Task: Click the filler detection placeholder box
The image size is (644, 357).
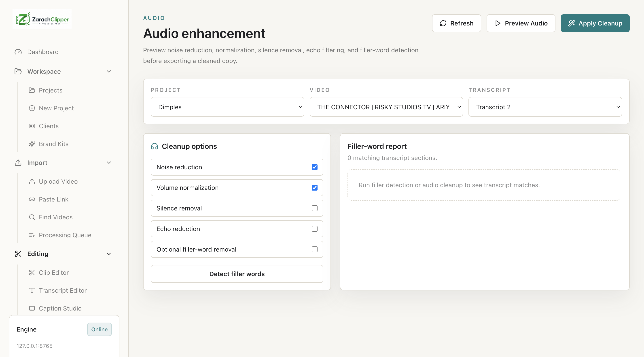Action: tap(484, 185)
